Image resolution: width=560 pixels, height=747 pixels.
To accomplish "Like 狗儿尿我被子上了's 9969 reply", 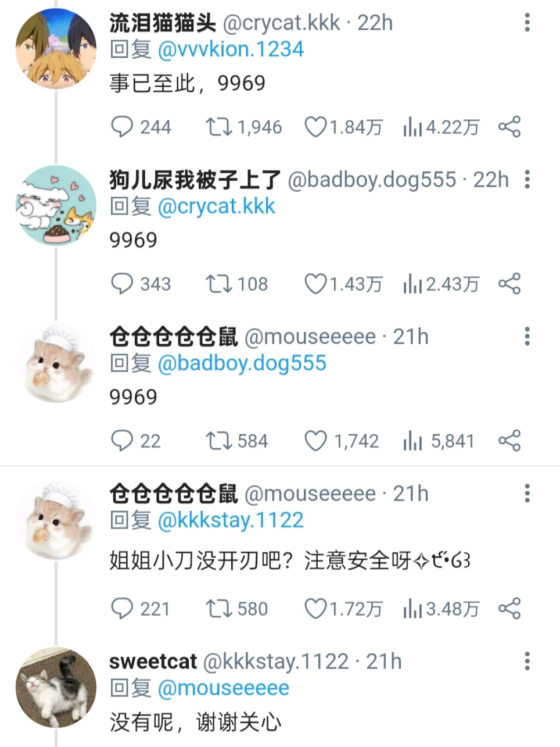I will [315, 284].
